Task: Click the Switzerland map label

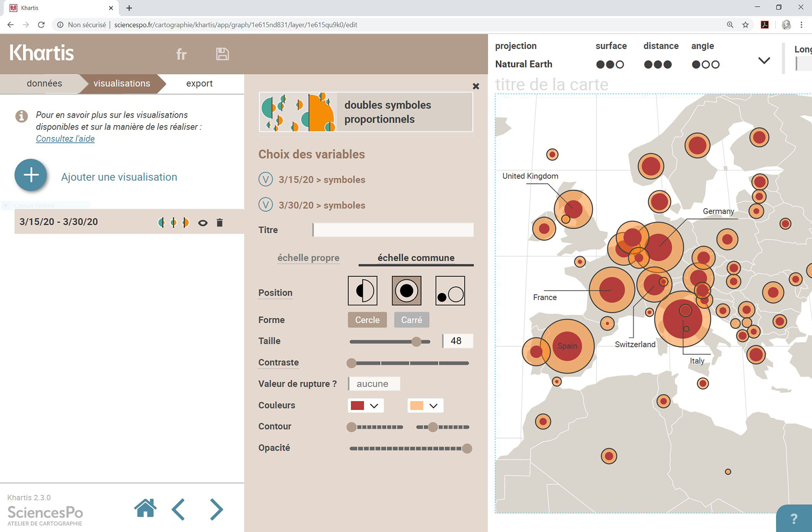Action: pos(635,344)
